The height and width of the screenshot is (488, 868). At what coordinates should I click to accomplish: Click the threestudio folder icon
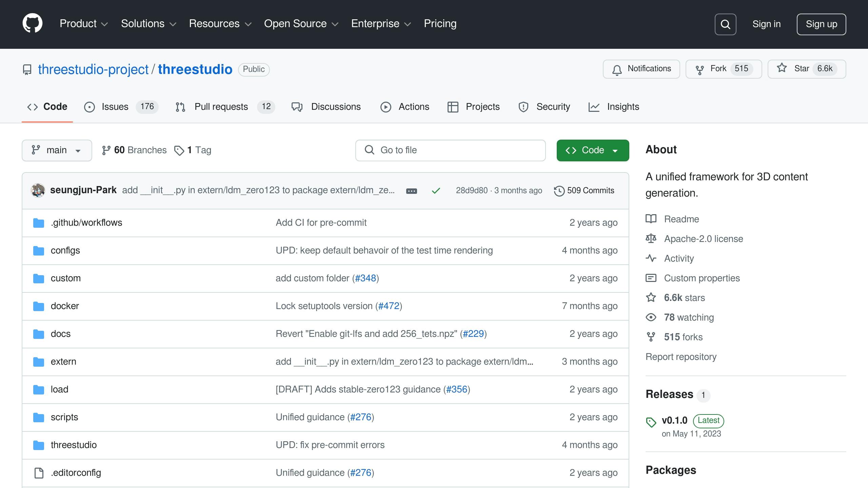pos(39,445)
